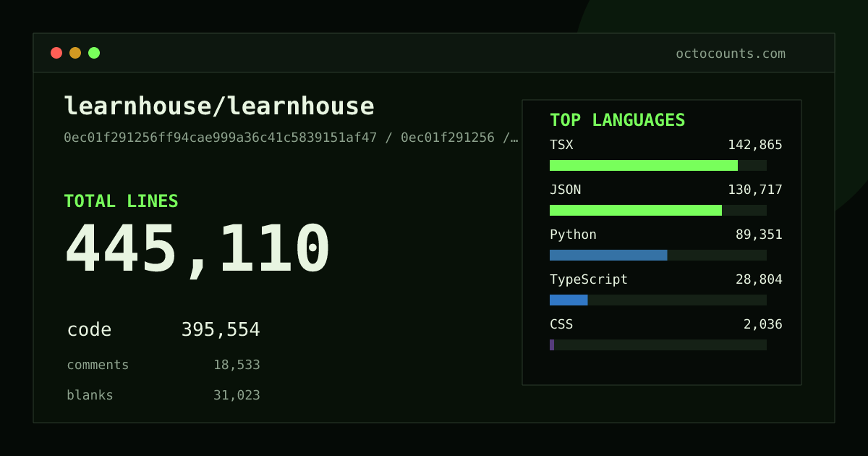Select the 31,023 blanks value
This screenshot has height=456, width=868.
pos(237,395)
